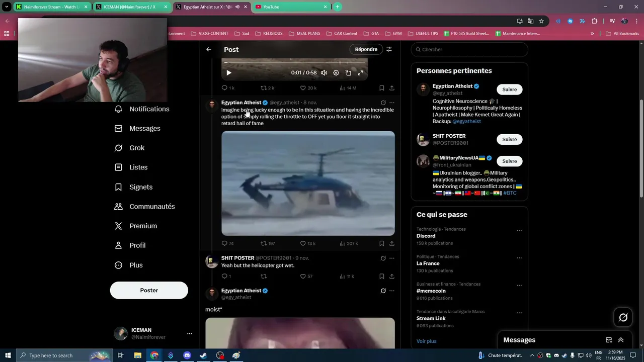This screenshot has width=644, height=362.
Task: Switch to the Naimiforever Stream tab
Action: pyautogui.click(x=51, y=7)
